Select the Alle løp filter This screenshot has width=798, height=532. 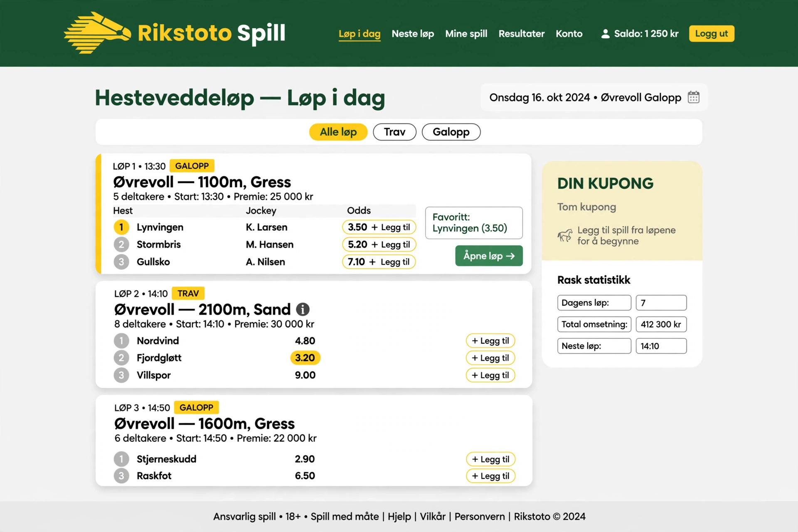click(338, 132)
